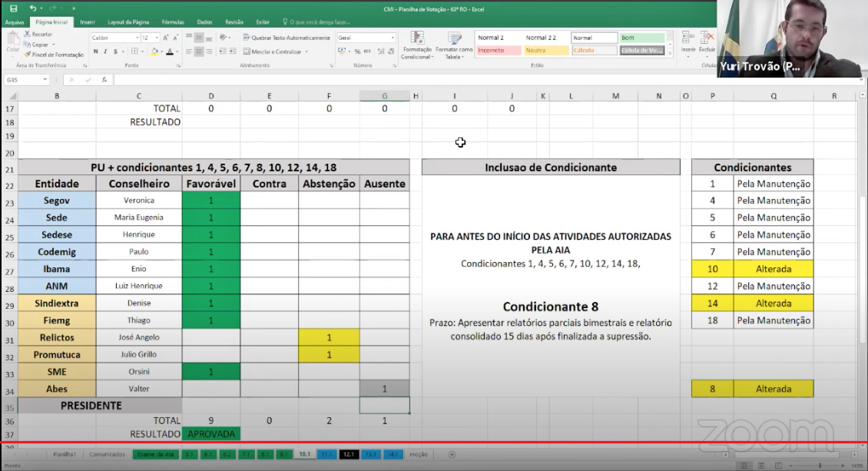Click the Save icon in title bar

13,8
